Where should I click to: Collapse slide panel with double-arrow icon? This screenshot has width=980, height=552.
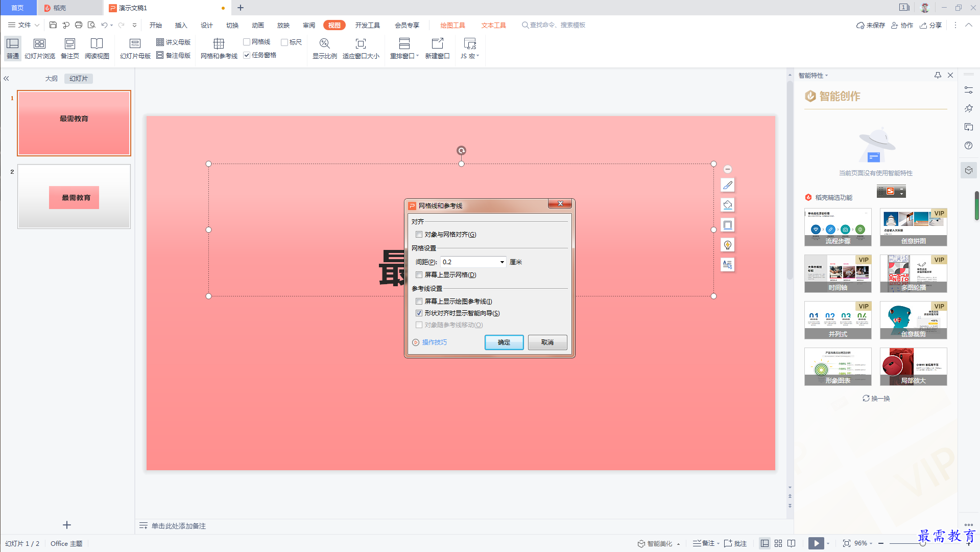6,79
